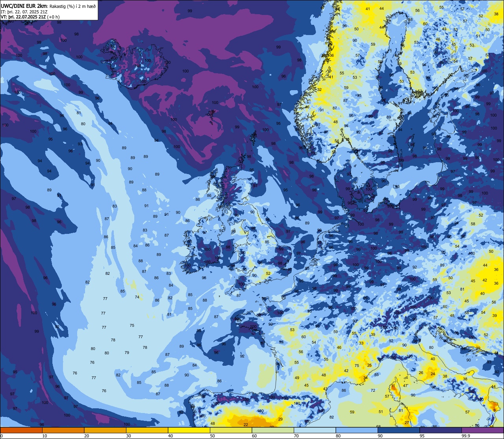Click the legend label "70"
The height and width of the screenshot is (439, 504).
click(x=296, y=436)
